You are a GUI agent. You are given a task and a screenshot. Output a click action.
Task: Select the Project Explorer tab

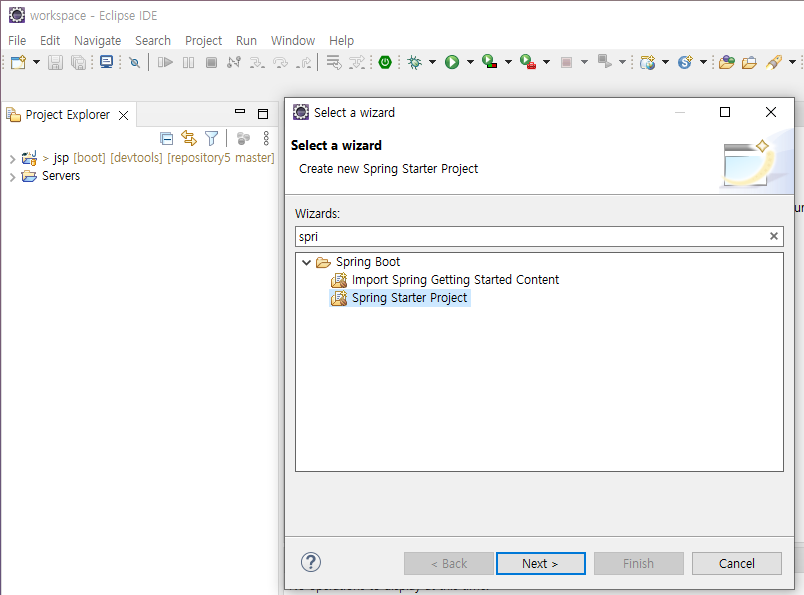coord(67,115)
